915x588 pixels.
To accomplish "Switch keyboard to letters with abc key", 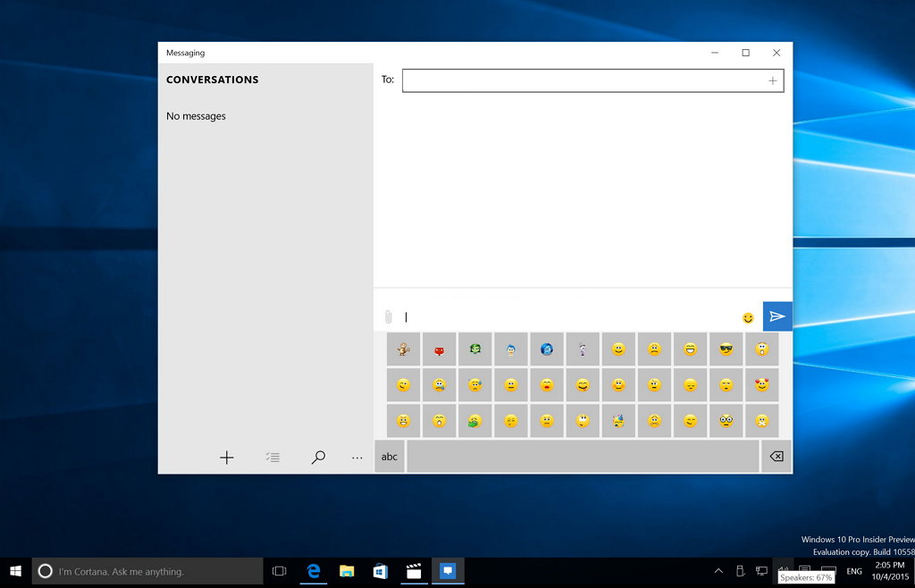I will [389, 456].
